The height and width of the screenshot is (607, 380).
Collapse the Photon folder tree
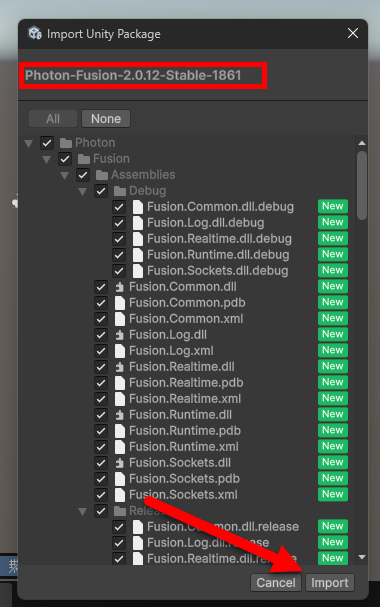29,144
